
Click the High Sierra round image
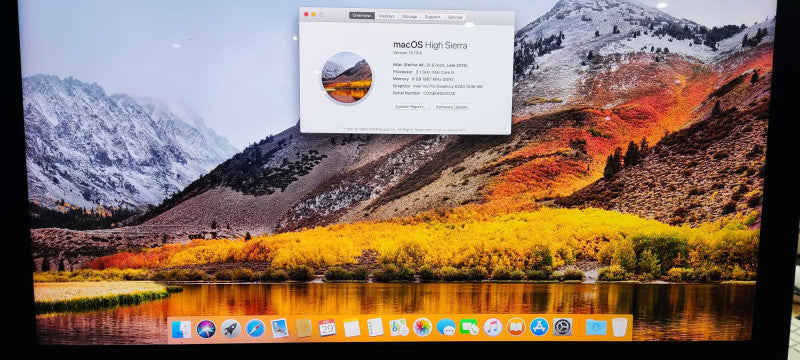coord(347,78)
